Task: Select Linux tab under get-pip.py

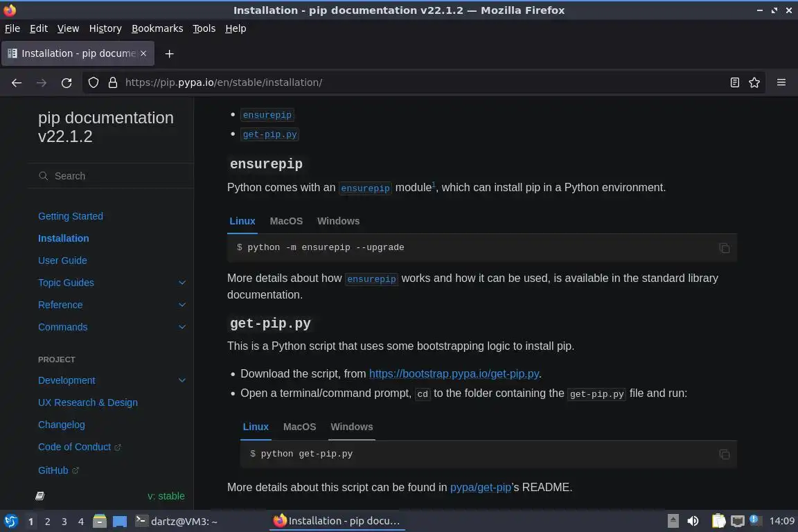Action: (x=256, y=427)
